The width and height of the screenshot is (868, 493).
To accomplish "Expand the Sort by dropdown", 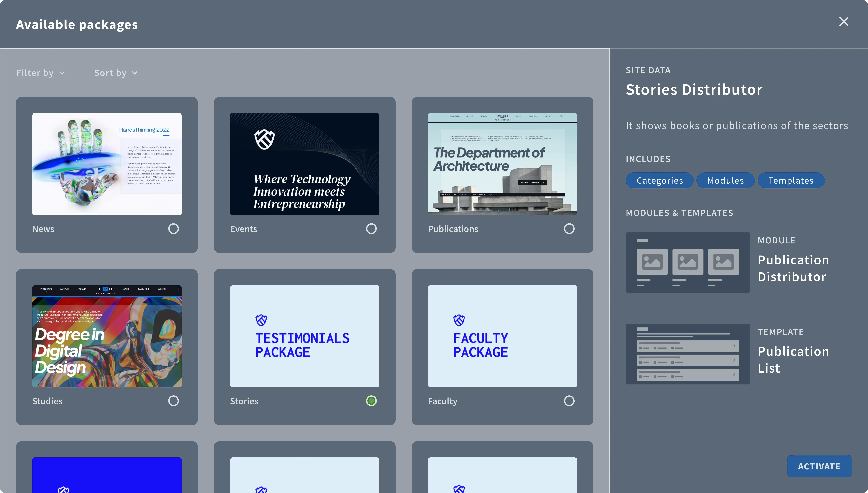I will click(116, 73).
